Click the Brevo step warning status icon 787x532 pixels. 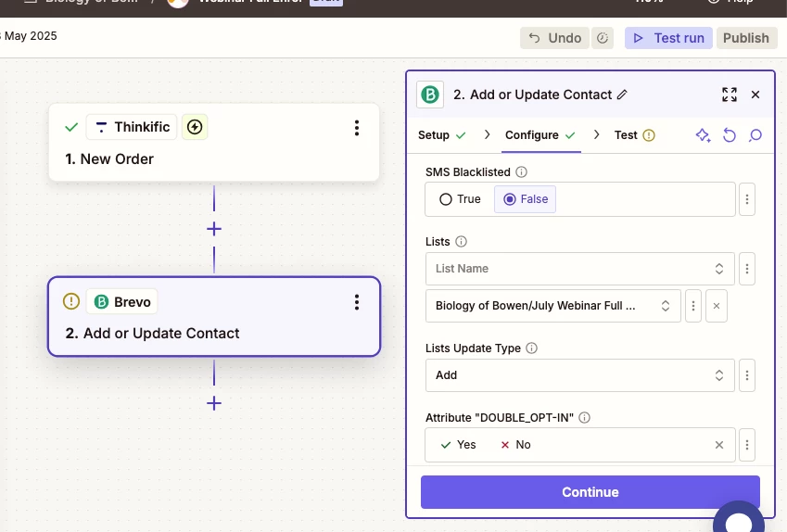(71, 301)
